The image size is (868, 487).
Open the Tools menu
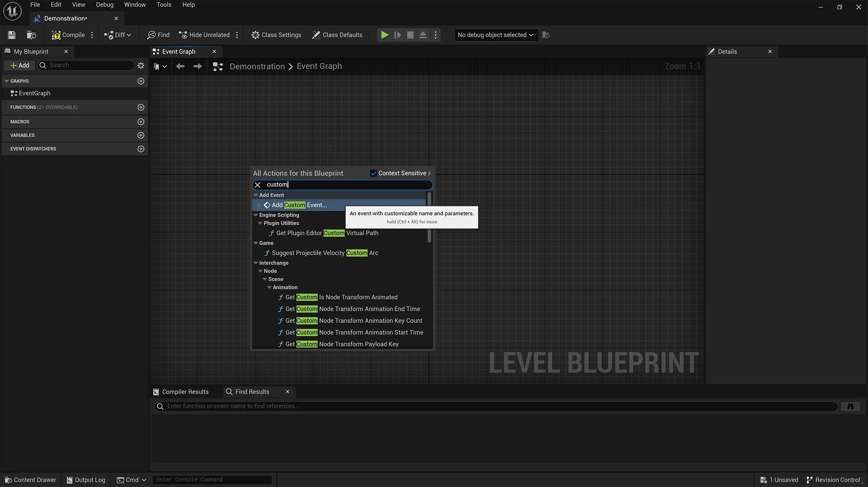tap(164, 5)
